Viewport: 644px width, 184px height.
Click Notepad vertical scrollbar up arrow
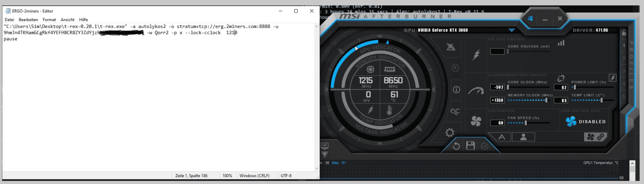click(x=317, y=26)
